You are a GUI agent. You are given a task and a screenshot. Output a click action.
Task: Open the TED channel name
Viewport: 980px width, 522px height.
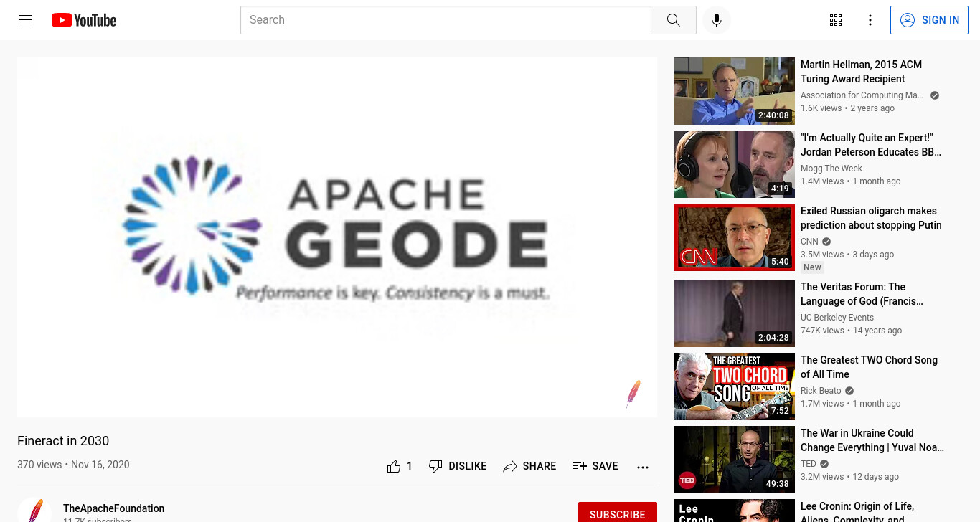[809, 464]
